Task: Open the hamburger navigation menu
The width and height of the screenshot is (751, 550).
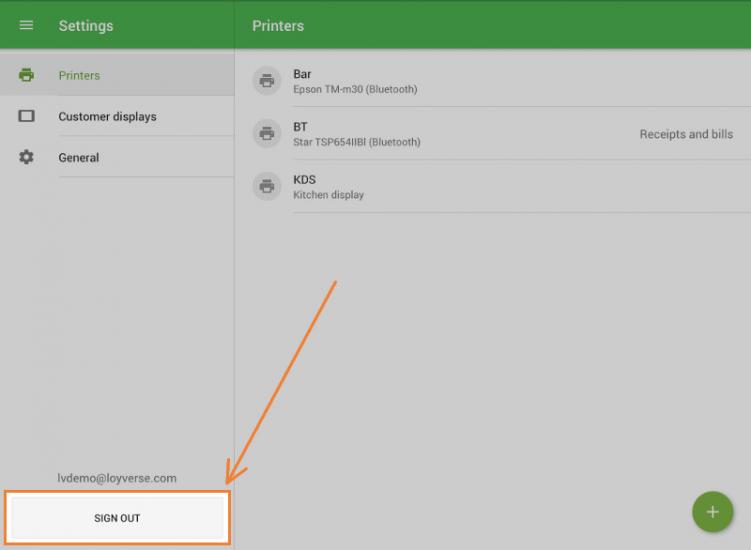Action: [27, 25]
